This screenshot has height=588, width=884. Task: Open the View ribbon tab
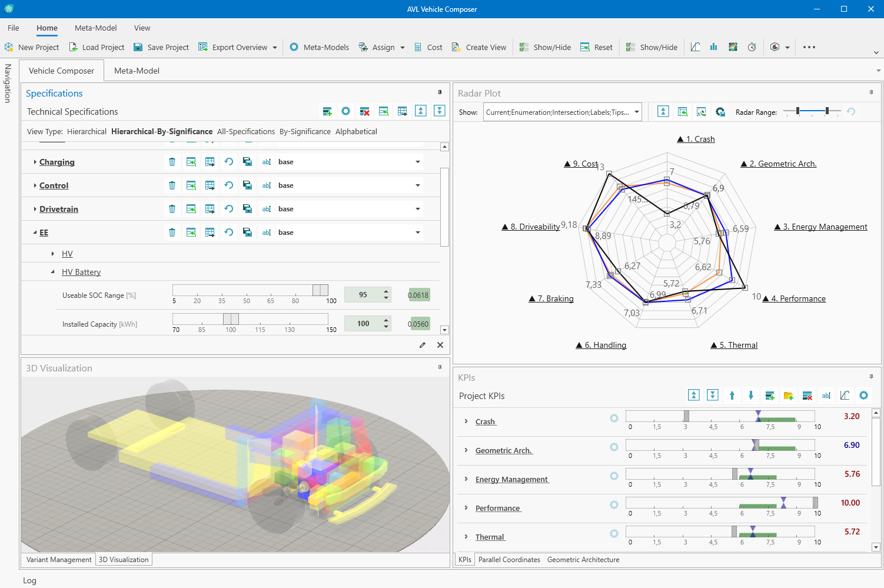pos(142,28)
